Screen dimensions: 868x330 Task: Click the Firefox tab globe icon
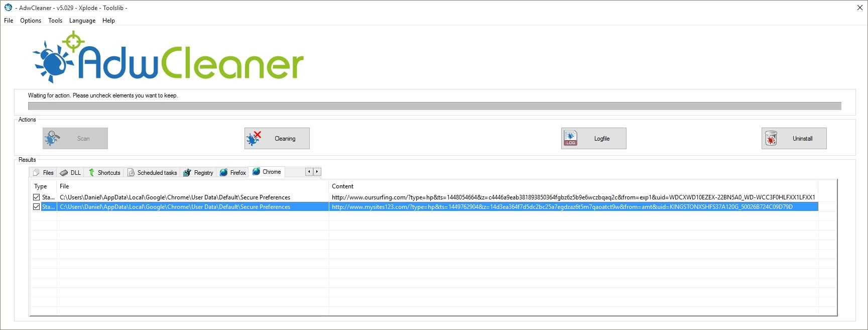coord(224,172)
